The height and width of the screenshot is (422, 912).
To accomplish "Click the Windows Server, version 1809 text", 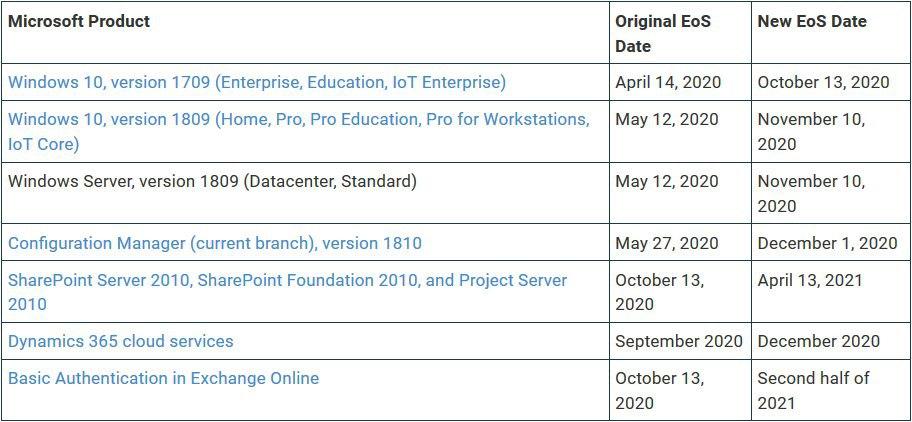I will pyautogui.click(x=212, y=181).
